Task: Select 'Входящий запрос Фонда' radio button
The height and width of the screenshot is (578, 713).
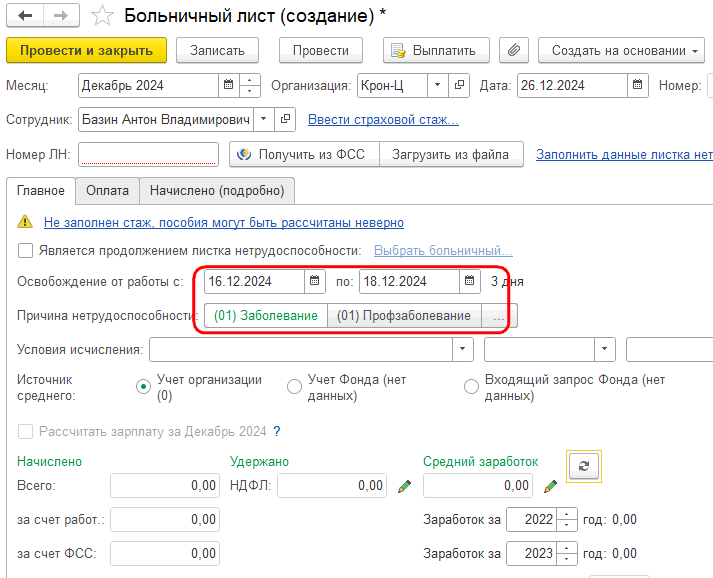Action: [471, 387]
